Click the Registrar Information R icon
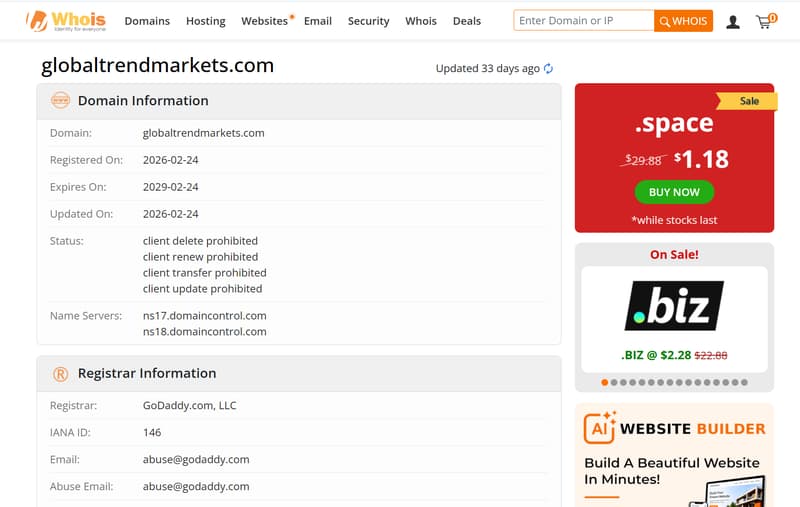The image size is (800, 507). click(60, 374)
